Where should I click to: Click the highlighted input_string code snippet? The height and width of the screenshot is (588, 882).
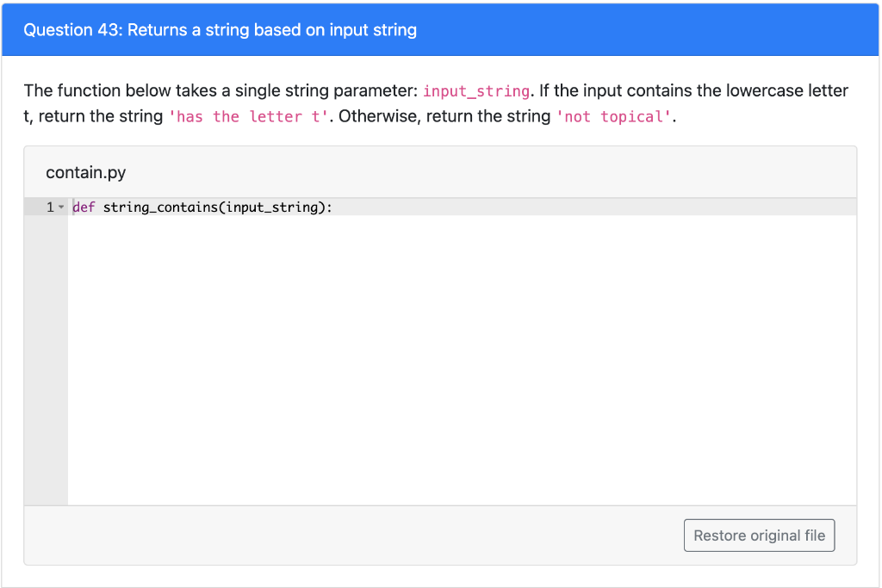coord(475,90)
